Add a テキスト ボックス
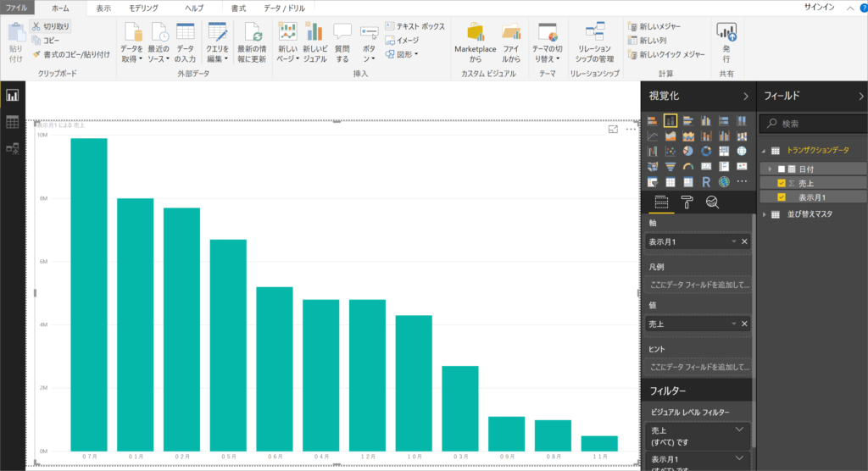 [x=415, y=26]
